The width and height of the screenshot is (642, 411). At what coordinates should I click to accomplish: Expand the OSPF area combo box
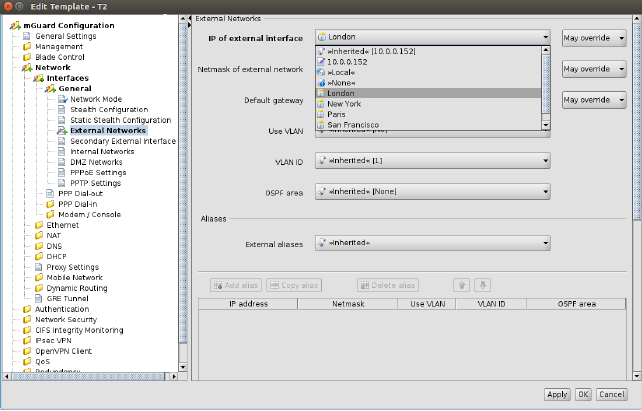[433, 190]
